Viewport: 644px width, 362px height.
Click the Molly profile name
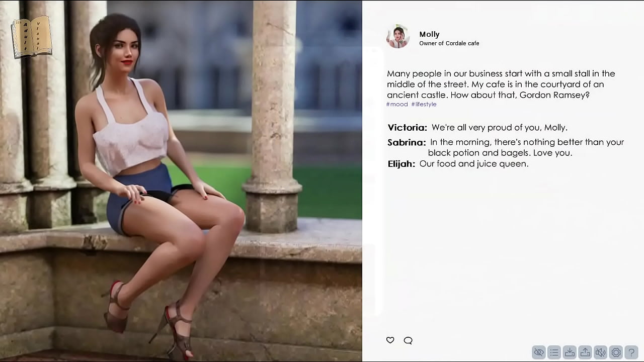point(429,34)
